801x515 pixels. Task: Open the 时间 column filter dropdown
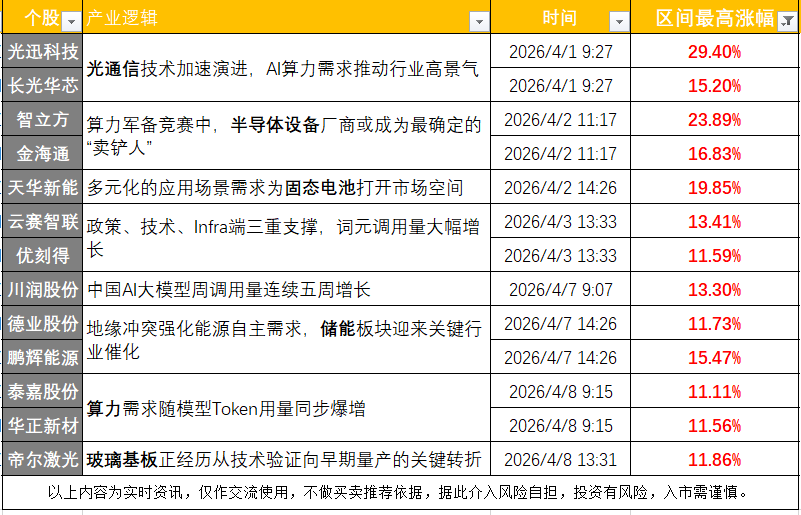click(619, 21)
